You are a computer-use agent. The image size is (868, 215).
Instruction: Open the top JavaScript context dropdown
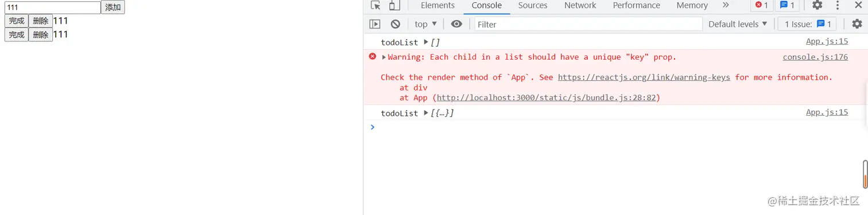click(x=426, y=24)
